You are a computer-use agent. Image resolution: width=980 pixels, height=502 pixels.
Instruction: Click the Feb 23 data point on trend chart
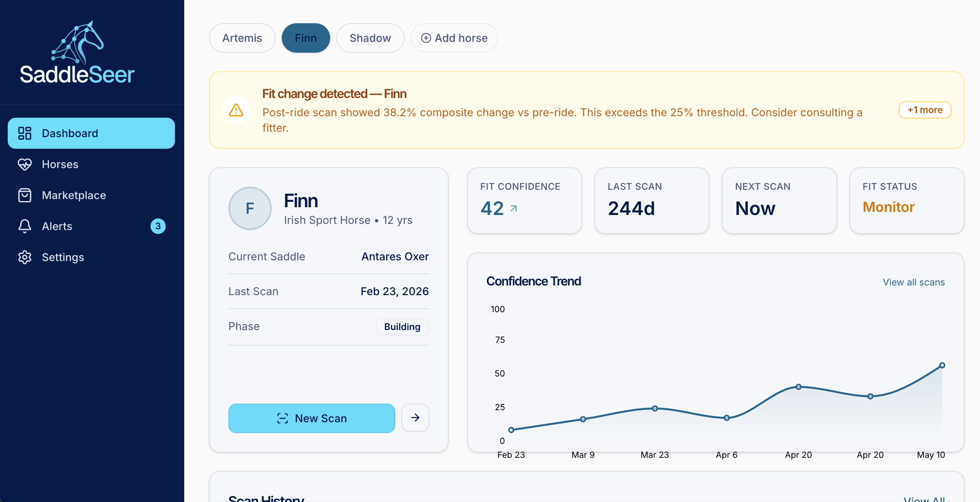click(x=511, y=430)
